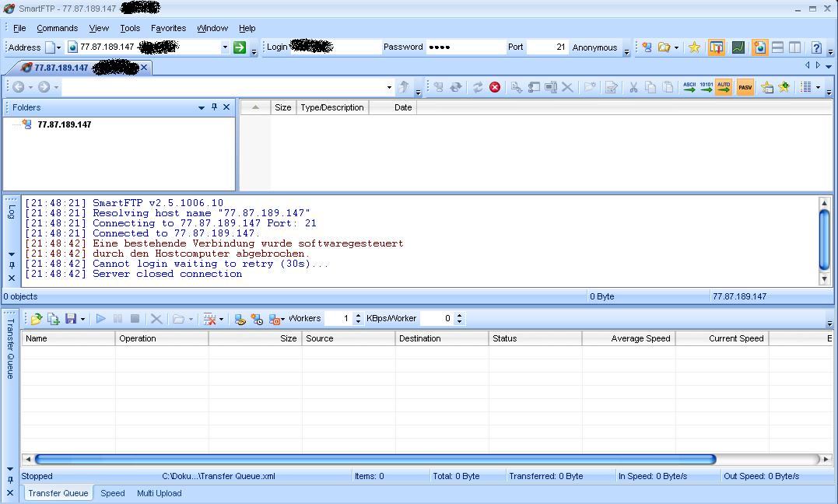Click the red Abort/Stop button

(495, 87)
